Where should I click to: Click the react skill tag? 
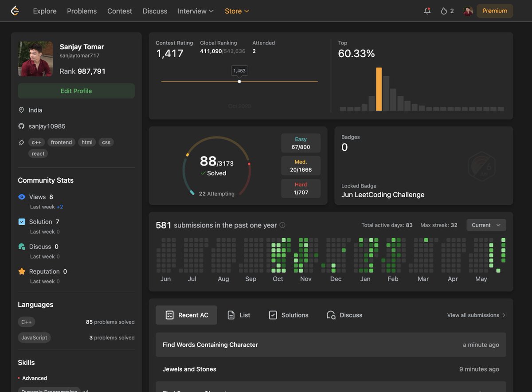(38, 154)
